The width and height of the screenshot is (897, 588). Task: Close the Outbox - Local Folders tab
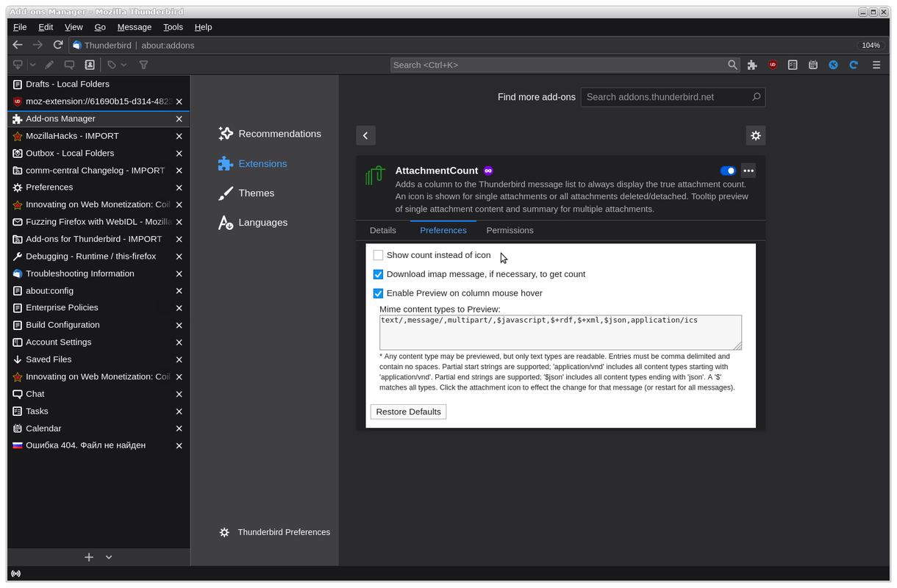[179, 153]
